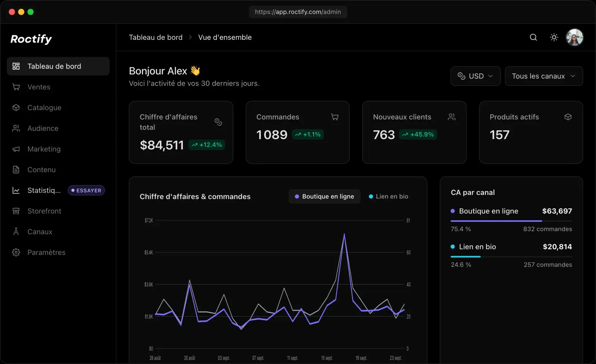
Task: Click the Catalogue box icon
Action: coord(16,108)
